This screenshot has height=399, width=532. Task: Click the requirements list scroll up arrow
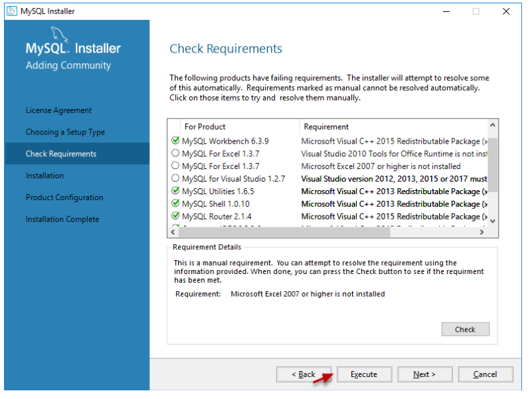[x=493, y=125]
